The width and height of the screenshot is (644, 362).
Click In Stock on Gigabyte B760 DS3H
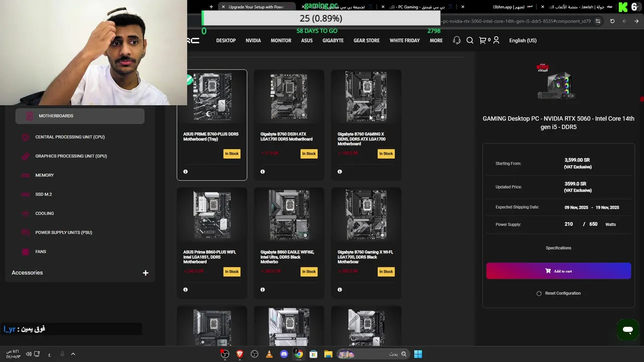[309, 154]
